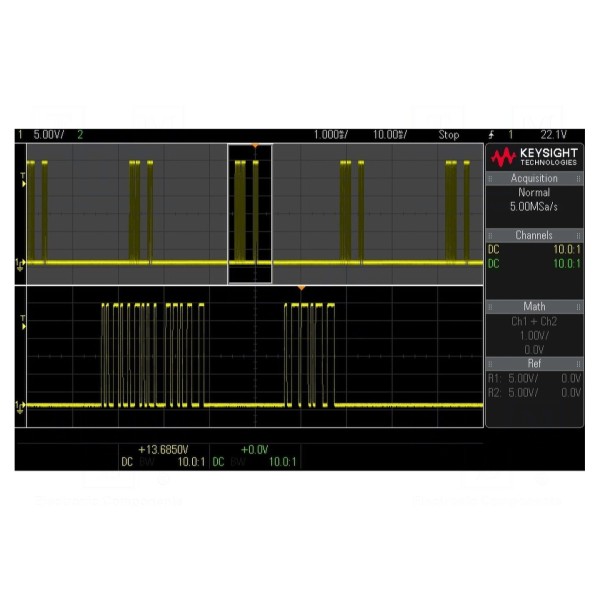Select the 1.000 main timebase readout
This screenshot has width=600, height=600.
click(330, 135)
